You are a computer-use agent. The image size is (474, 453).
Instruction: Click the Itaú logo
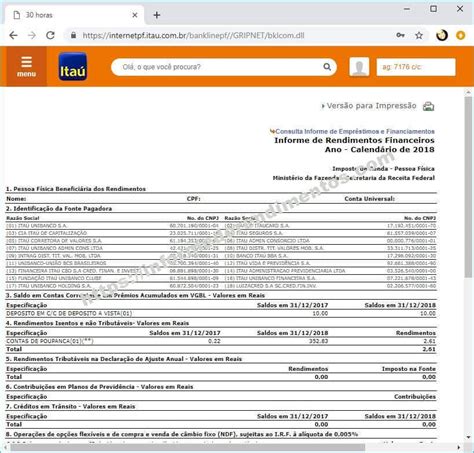(73, 67)
